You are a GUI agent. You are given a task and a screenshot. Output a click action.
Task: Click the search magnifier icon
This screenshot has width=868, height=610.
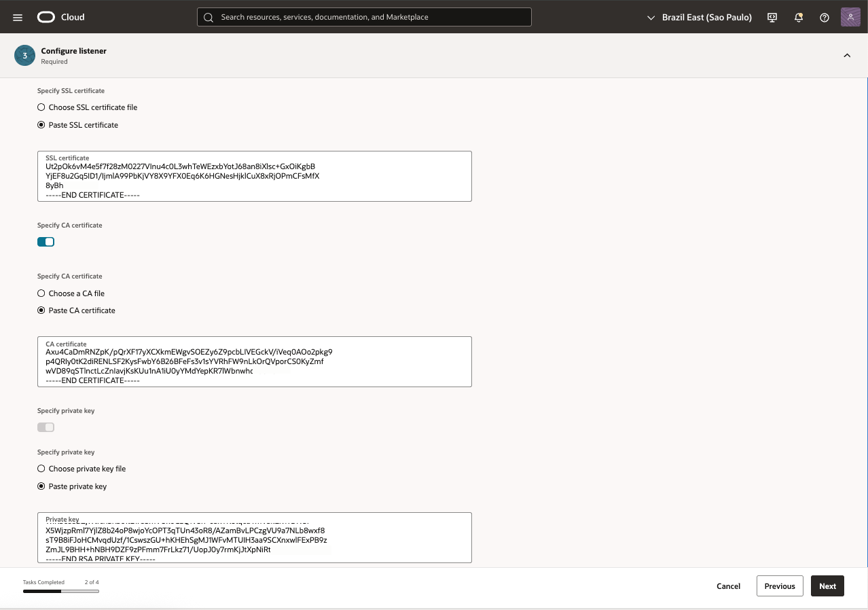[209, 17]
